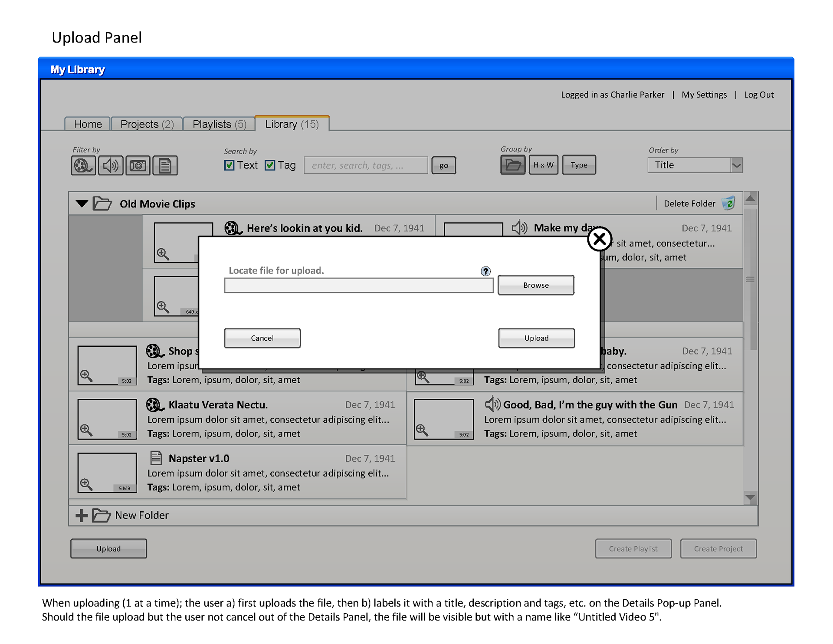833x644 pixels.
Task: Click the My Settings link
Action: coord(704,95)
